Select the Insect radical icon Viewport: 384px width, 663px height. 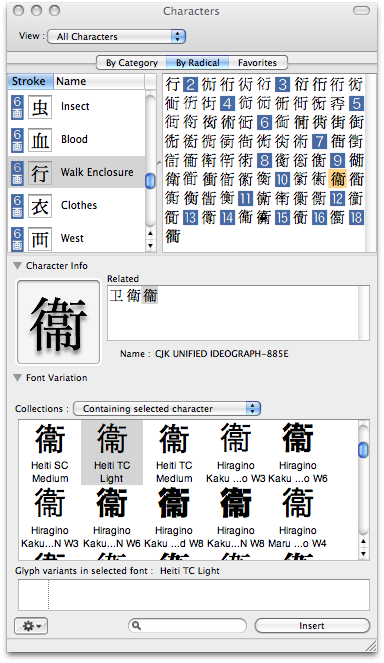pyautogui.click(x=40, y=107)
